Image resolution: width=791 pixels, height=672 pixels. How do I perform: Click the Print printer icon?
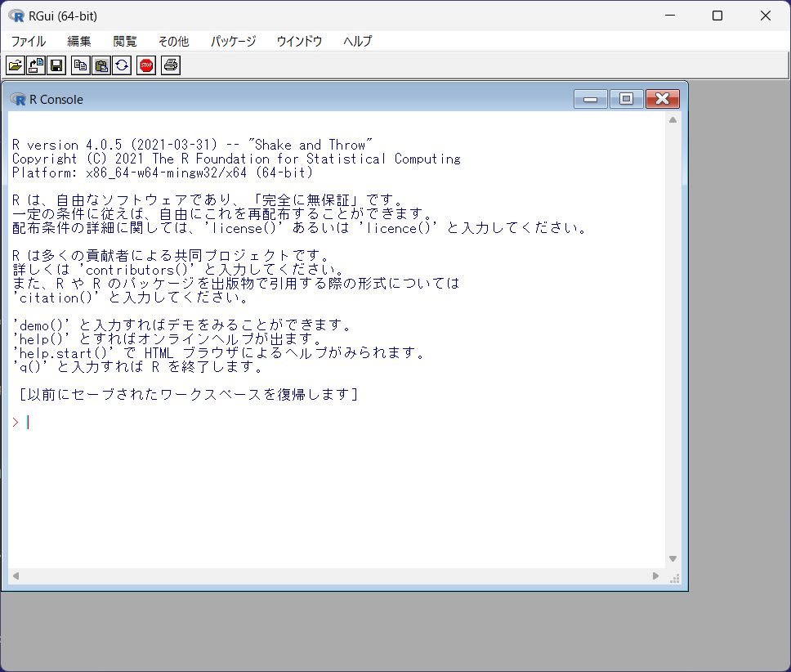tap(170, 65)
